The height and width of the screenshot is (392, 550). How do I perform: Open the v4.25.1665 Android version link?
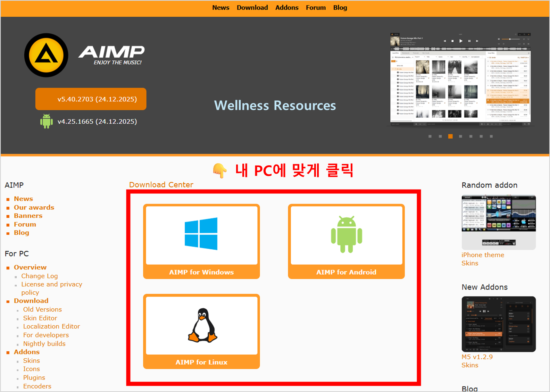97,122
